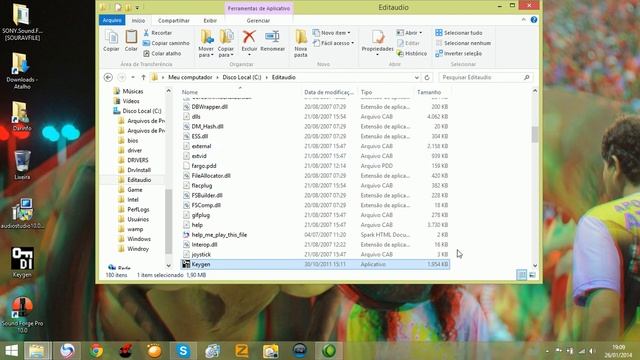Image resolution: width=640 pixels, height=360 pixels.
Task: Switch to the Gerenciar tab
Action: pos(258,20)
